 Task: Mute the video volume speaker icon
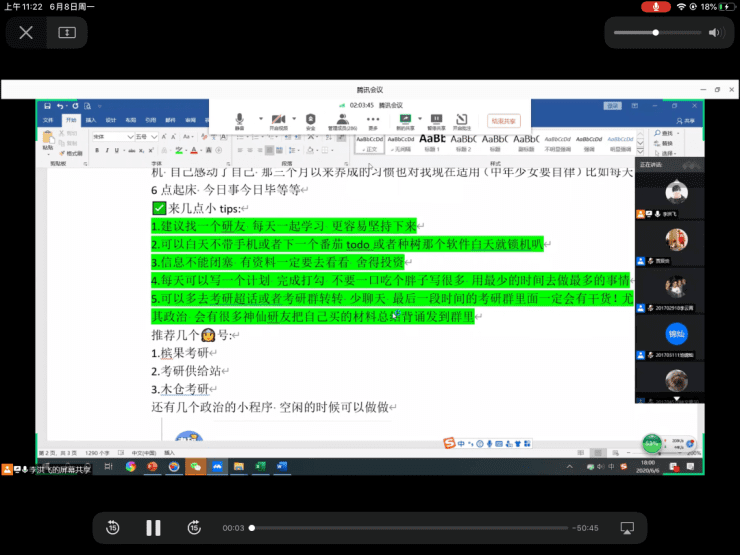(x=714, y=32)
